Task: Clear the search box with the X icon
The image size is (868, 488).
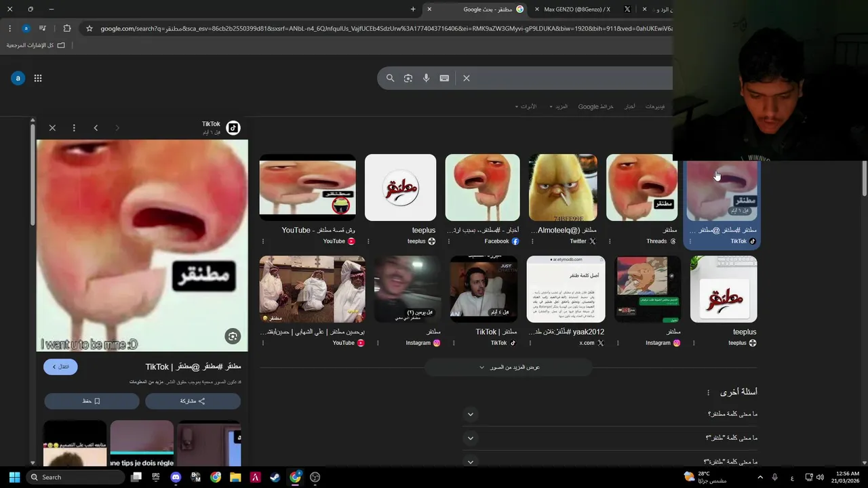Action: 467,78
